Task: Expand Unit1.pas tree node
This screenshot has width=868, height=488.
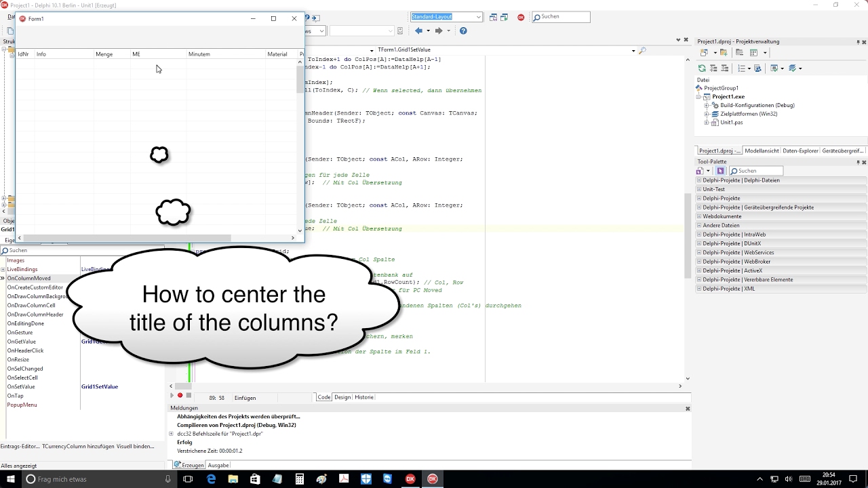Action: (707, 123)
